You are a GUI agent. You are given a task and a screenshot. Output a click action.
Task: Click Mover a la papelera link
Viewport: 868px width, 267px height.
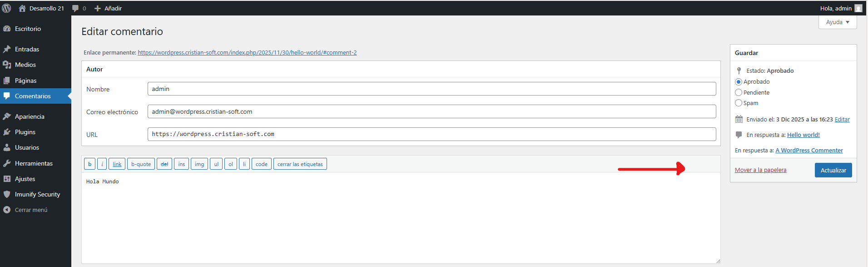point(760,170)
